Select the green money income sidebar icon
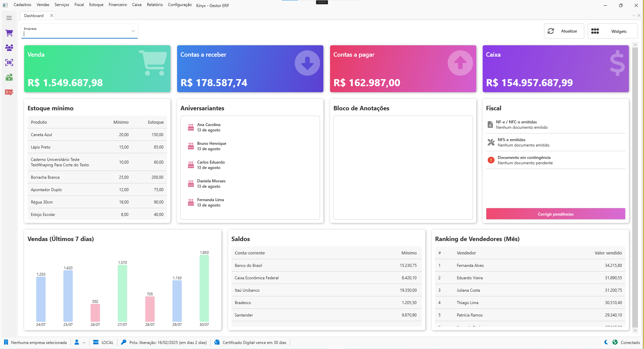This screenshot has width=644, height=349. point(9,77)
